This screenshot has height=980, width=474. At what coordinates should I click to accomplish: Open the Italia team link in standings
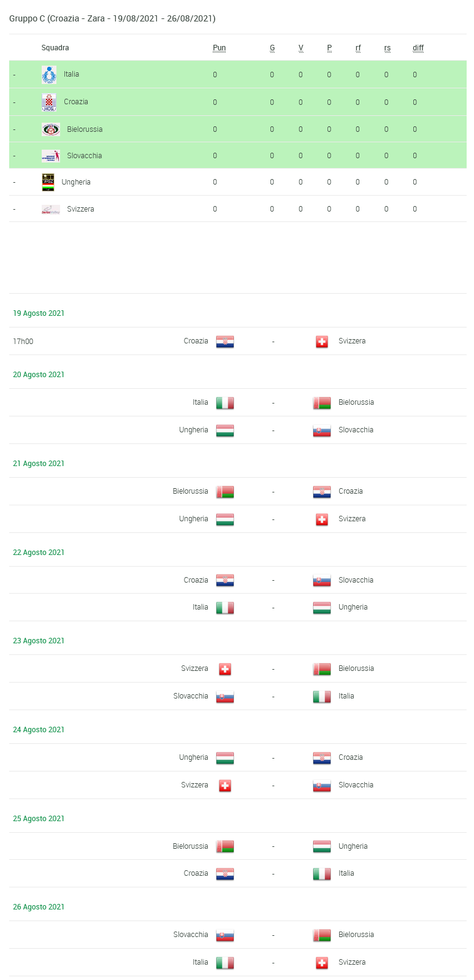(71, 74)
